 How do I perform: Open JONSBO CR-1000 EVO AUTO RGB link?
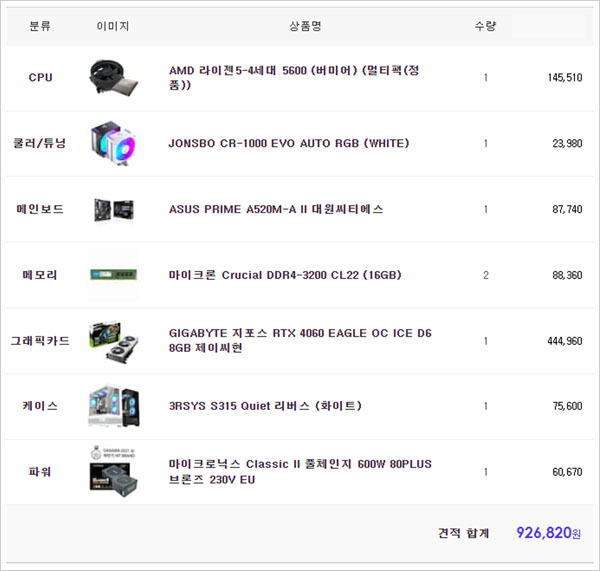(x=289, y=143)
